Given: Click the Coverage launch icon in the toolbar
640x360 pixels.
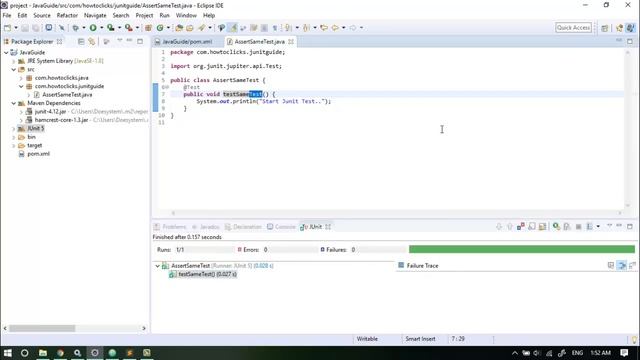Looking at the screenshot, I should [110, 28].
